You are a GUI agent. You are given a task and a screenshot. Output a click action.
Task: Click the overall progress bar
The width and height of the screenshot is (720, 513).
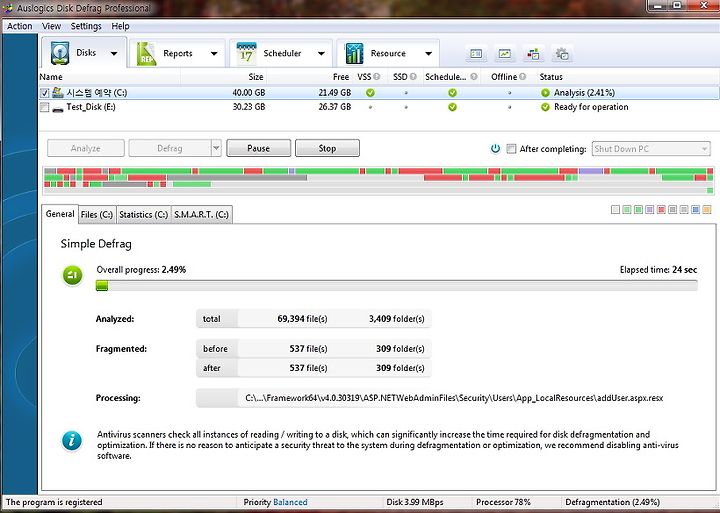[396, 286]
